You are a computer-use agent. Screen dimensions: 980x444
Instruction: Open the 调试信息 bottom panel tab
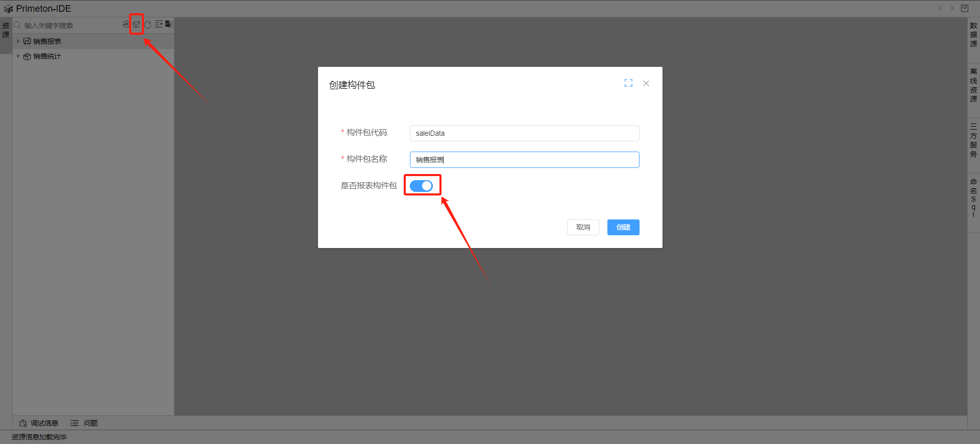[x=39, y=423]
